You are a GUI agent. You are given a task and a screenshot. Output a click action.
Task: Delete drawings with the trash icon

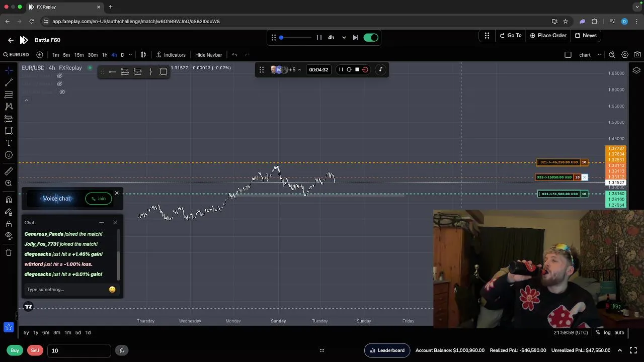point(9,252)
